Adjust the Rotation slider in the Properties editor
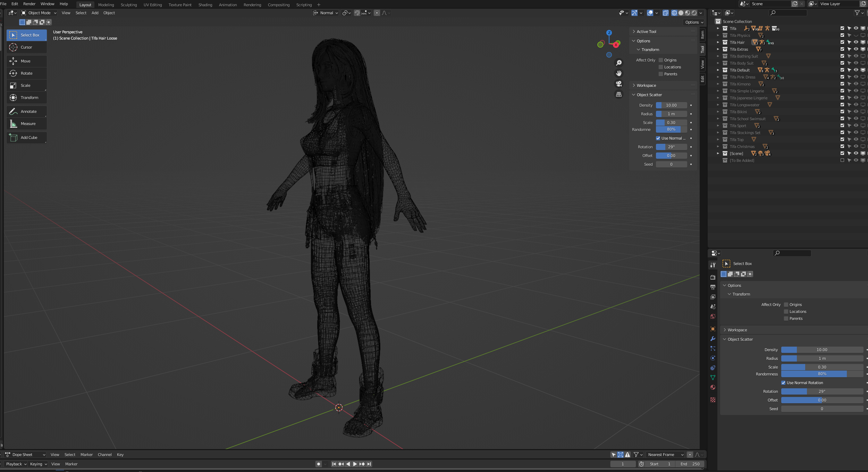868x472 pixels. 822,391
